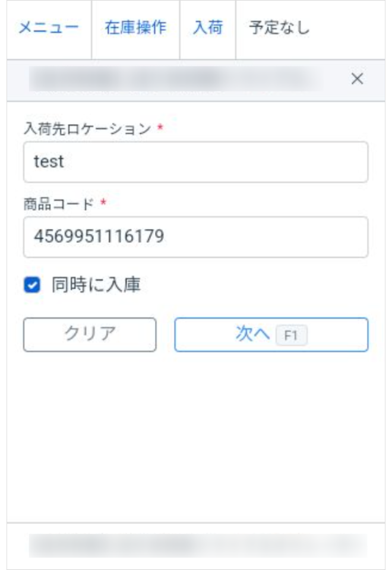This screenshot has width=392, height=570.
Task: Click the 入荷先ロケーション field label
Action: pos(87,129)
